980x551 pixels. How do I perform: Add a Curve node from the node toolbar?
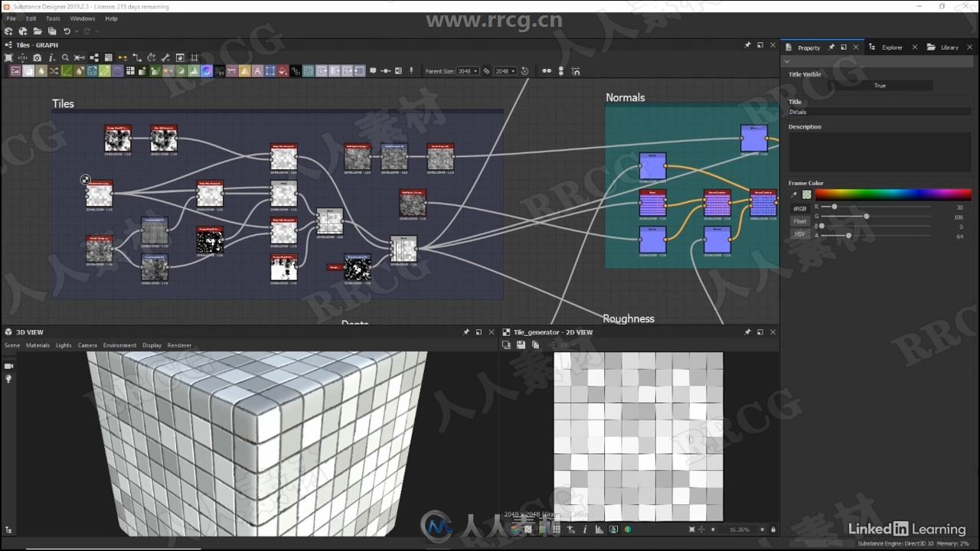67,71
